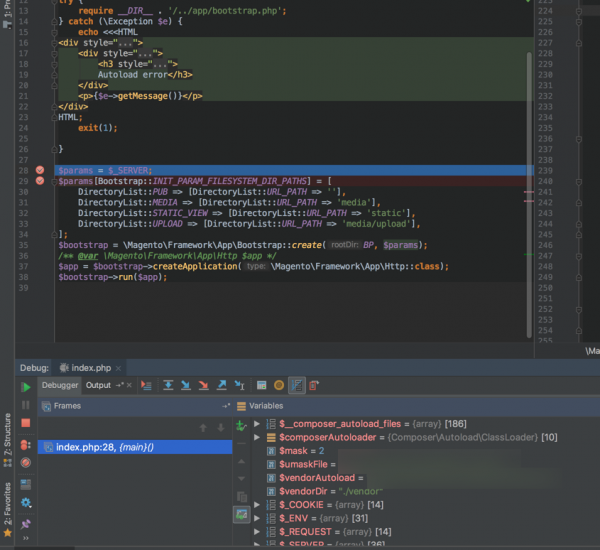Toggle the highlighted checklist debugger toolbar button
The height and width of the screenshot is (550, 600).
297,385
